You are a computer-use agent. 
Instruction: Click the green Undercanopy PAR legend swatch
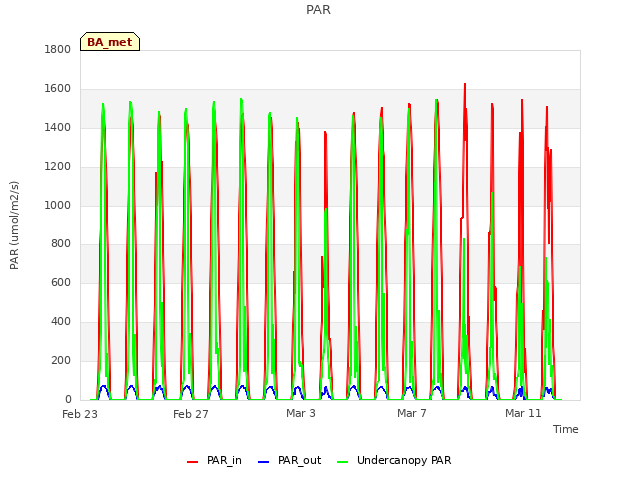pyautogui.click(x=343, y=462)
